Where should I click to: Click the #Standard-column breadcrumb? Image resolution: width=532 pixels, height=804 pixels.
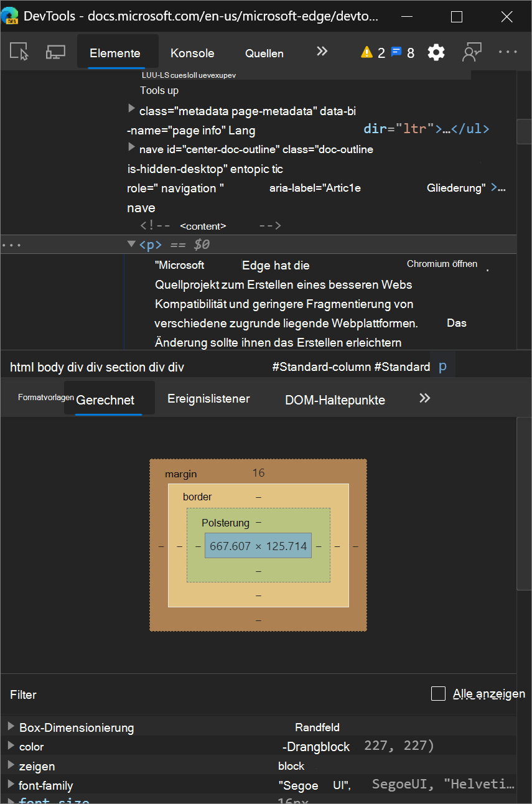pyautogui.click(x=321, y=367)
